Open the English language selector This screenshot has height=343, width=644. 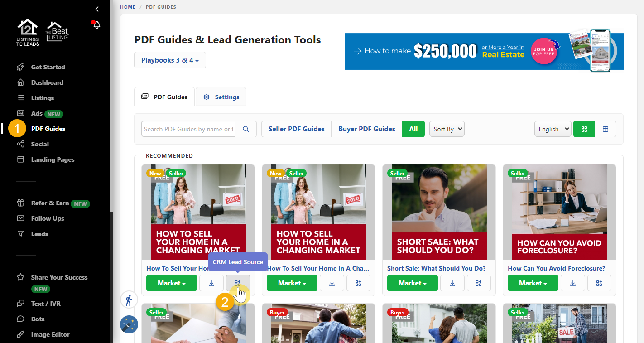[552, 129]
